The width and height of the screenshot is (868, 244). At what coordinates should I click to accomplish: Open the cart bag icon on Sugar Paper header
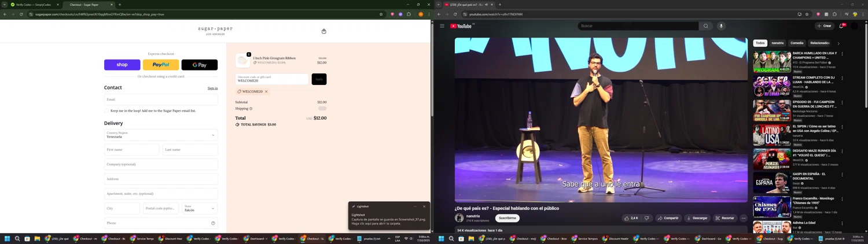[323, 31]
